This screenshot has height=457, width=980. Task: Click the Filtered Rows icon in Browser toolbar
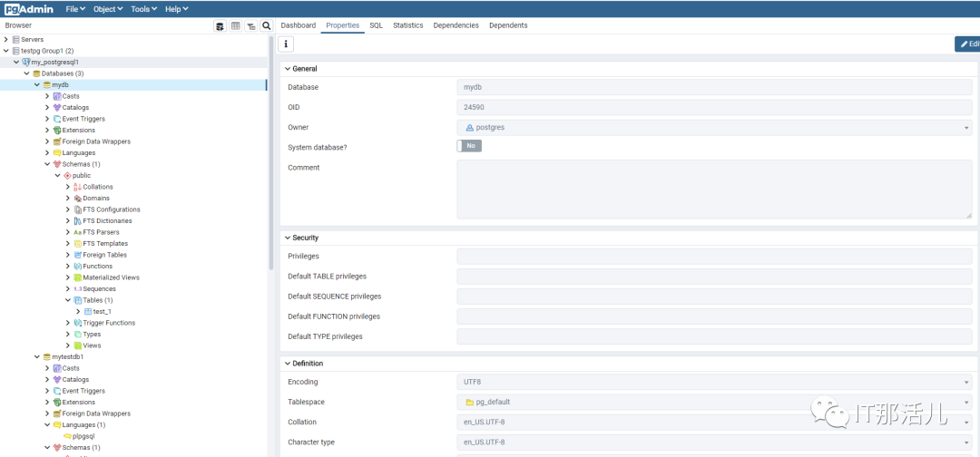[x=251, y=26]
